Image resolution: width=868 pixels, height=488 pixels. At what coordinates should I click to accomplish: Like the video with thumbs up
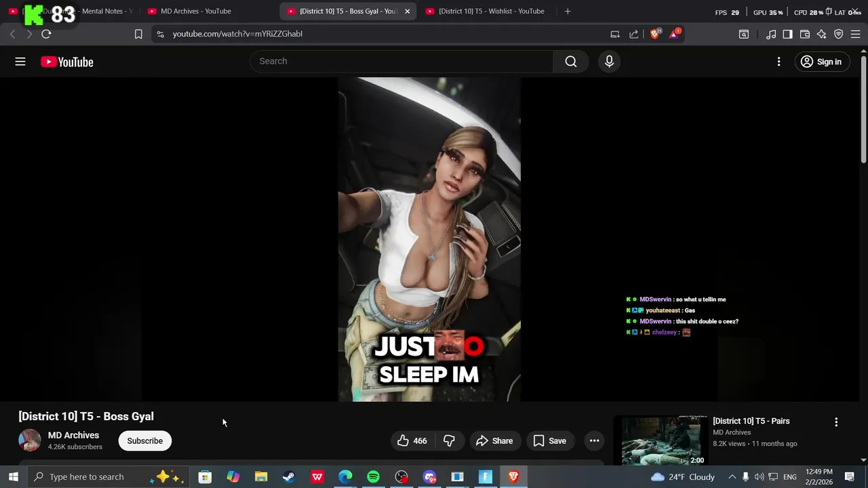coord(412,441)
